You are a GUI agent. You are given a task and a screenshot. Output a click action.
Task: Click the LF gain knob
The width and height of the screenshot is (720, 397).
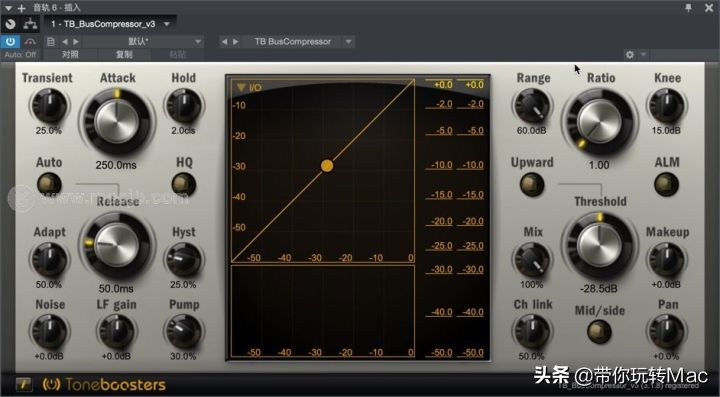tap(116, 331)
